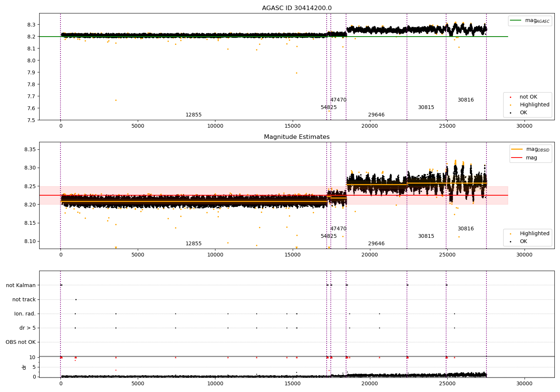
Task: Click obsid label 12855 in the top panel
Action: click(193, 115)
